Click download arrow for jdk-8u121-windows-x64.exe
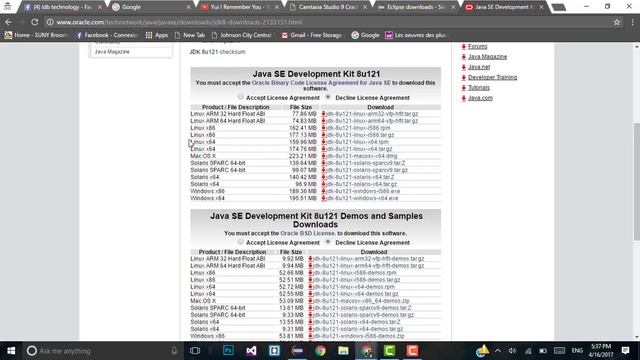640x360 pixels. [x=324, y=198]
